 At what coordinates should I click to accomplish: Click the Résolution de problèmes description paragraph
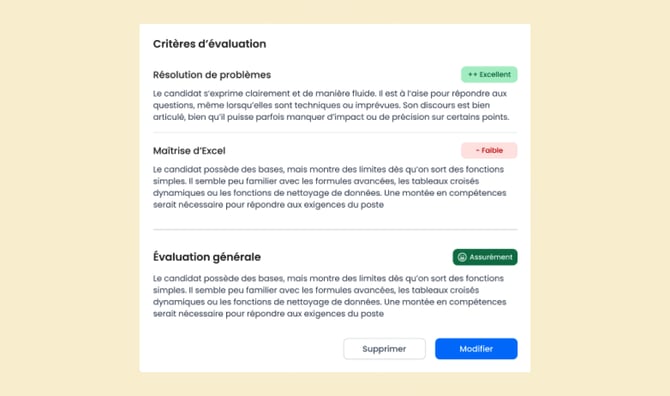[331, 105]
